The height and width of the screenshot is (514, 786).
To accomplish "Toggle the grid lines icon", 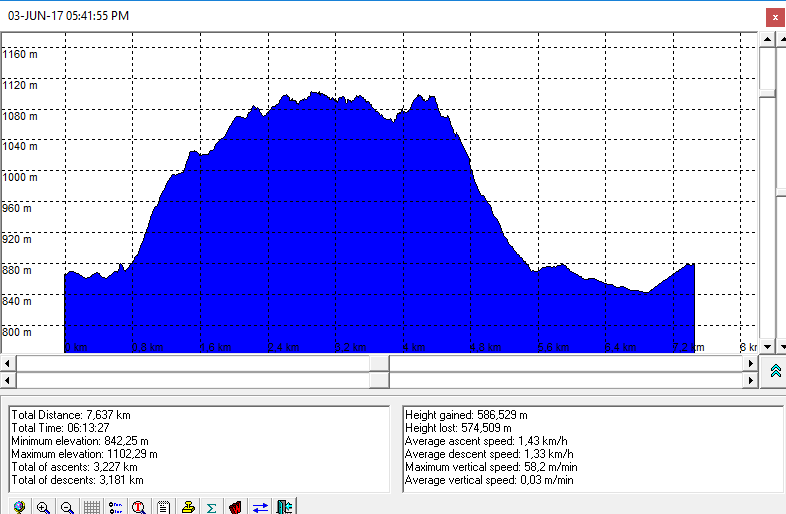I will click(91, 507).
